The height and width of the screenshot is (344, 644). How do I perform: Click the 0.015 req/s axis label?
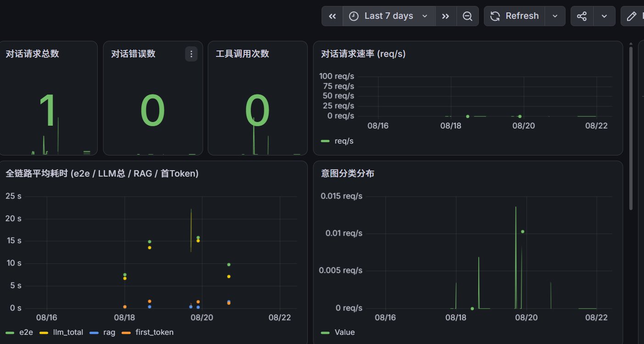(341, 196)
